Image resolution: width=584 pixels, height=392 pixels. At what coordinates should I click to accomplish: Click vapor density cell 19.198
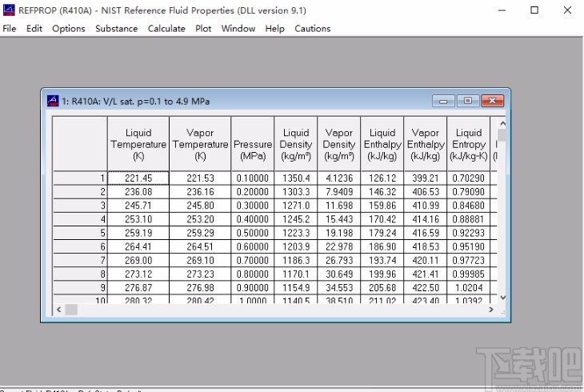[339, 233]
